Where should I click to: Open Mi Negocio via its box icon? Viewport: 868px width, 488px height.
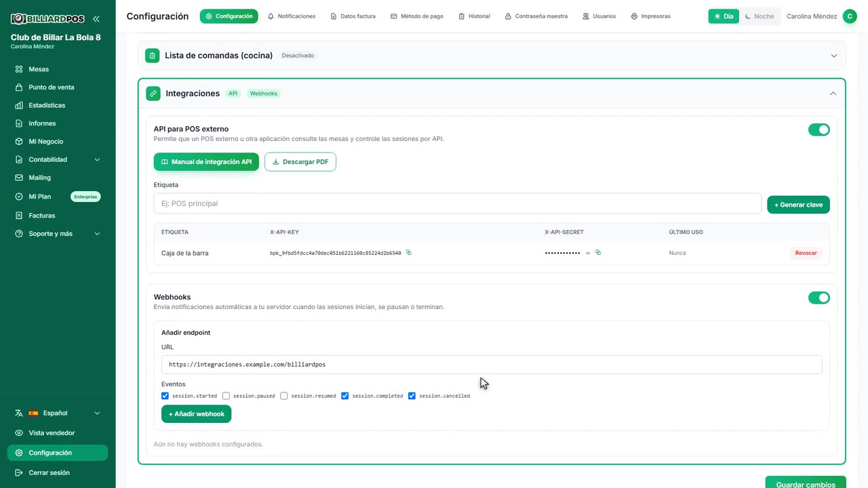tap(19, 142)
